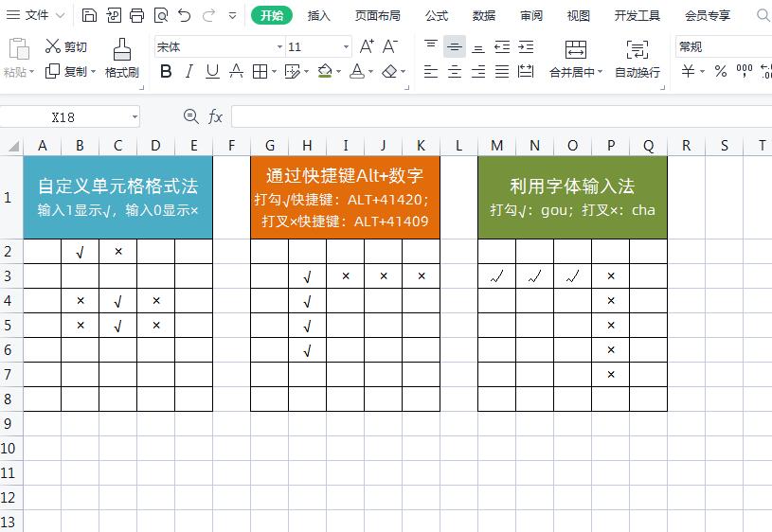This screenshot has height=532, width=772.
Task: Click the distributed alignment icon
Action: tap(526, 72)
